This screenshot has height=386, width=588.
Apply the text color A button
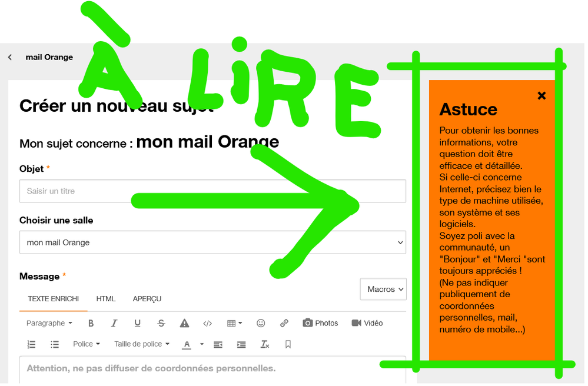coord(187,345)
